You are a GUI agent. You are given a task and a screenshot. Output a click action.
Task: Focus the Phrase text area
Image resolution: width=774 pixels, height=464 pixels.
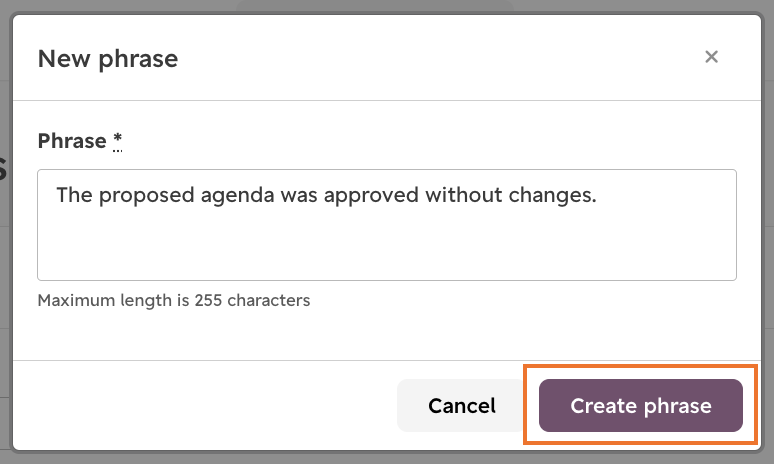[x=387, y=225]
